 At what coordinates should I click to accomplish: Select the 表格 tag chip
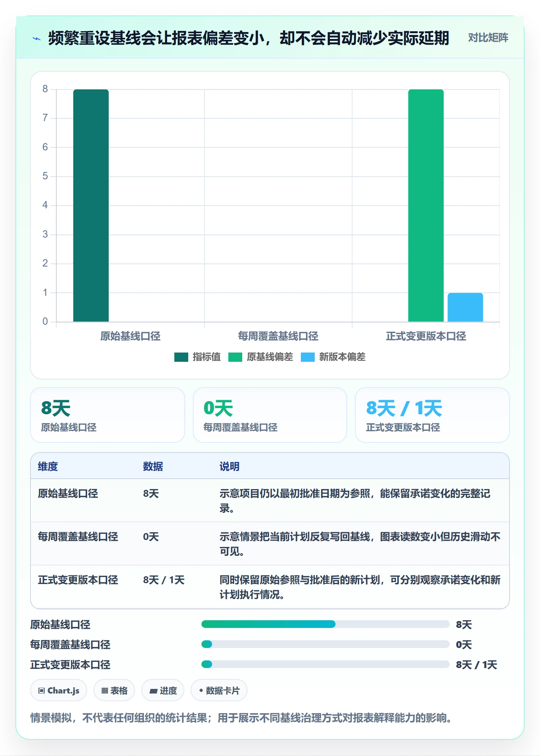click(114, 690)
